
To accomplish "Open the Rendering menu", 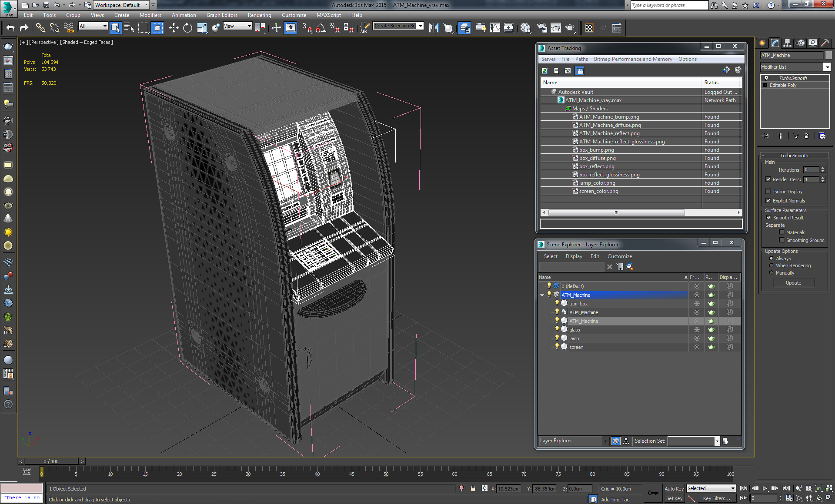I will coord(259,15).
